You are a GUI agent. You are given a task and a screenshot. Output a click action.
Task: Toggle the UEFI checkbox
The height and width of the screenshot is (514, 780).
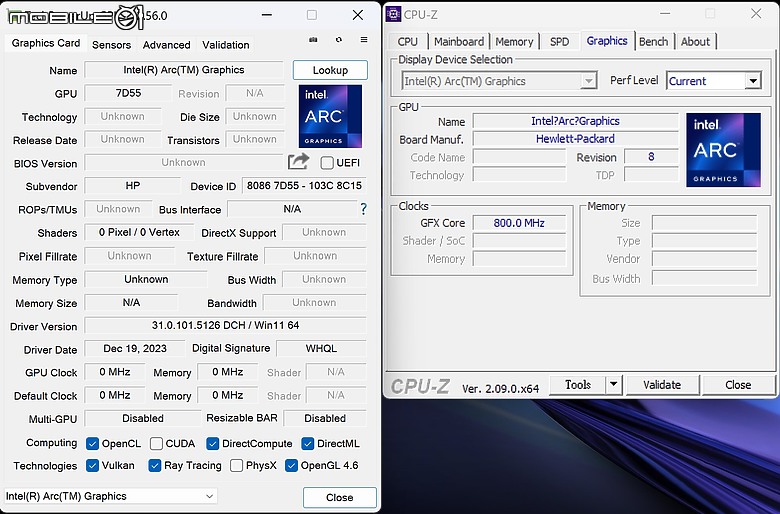tap(327, 163)
